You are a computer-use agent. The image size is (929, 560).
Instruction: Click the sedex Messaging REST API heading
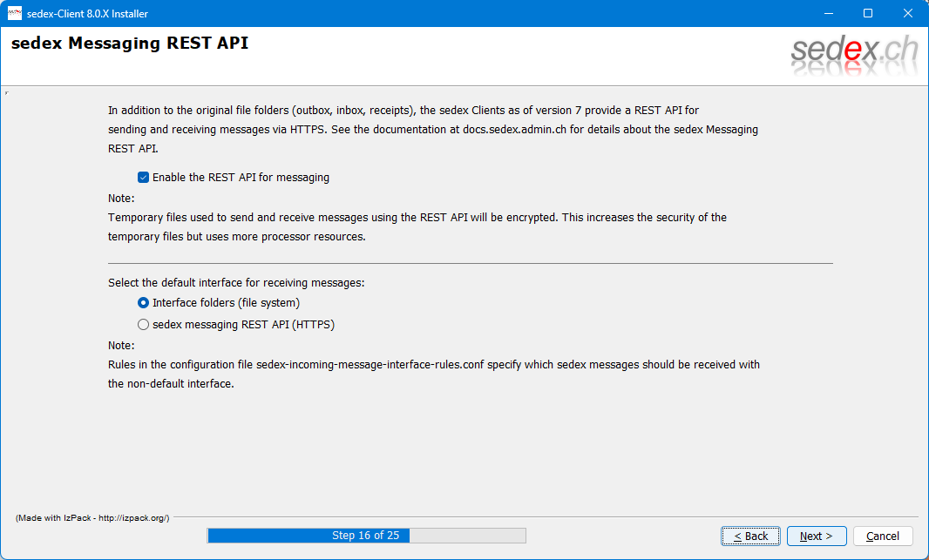coord(130,44)
